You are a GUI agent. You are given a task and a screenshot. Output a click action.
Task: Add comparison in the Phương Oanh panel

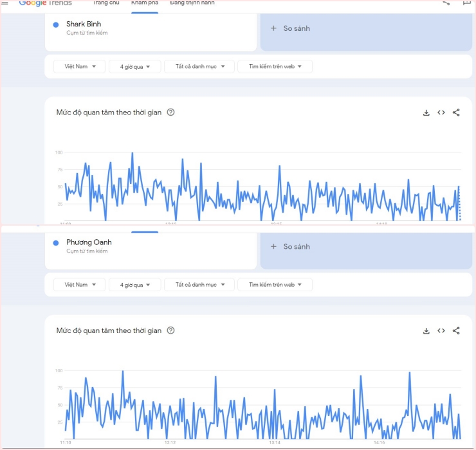366,251
